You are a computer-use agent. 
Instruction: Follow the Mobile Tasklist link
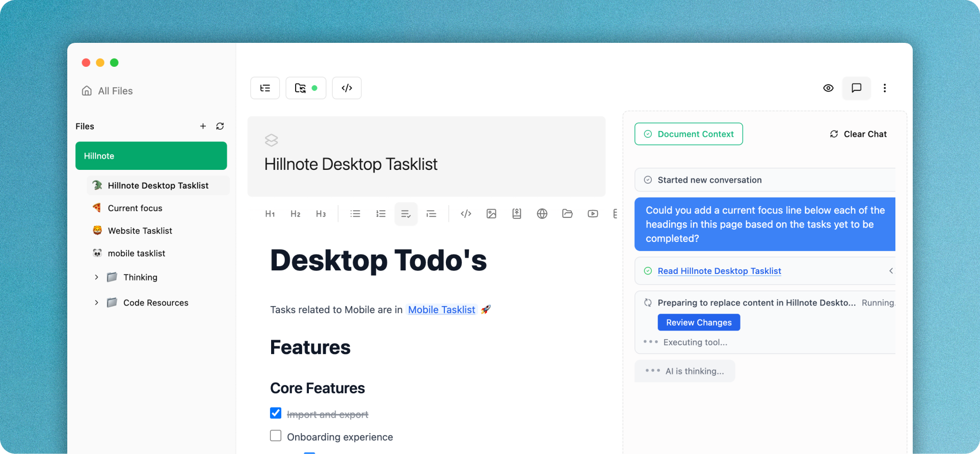tap(442, 310)
